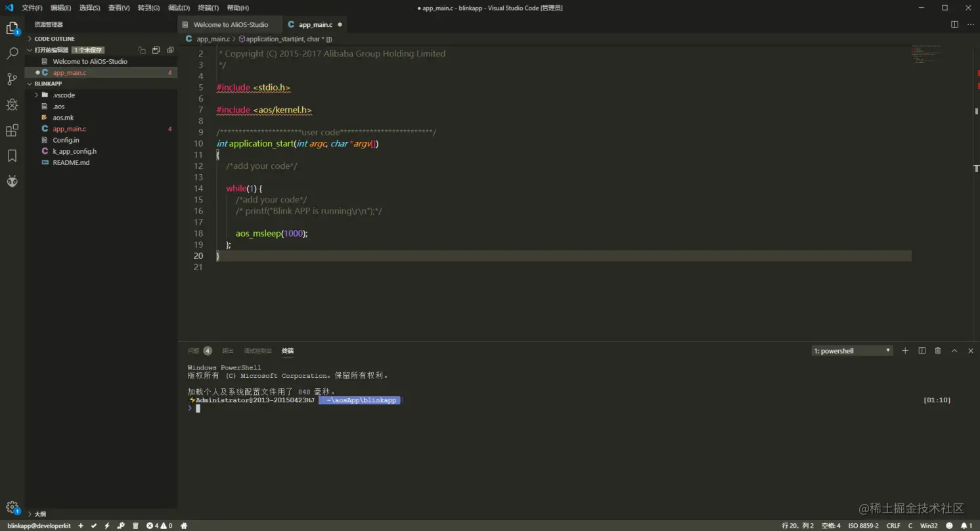Click the home icon in the status bar
The width and height of the screenshot is (980, 531).
point(184,526)
